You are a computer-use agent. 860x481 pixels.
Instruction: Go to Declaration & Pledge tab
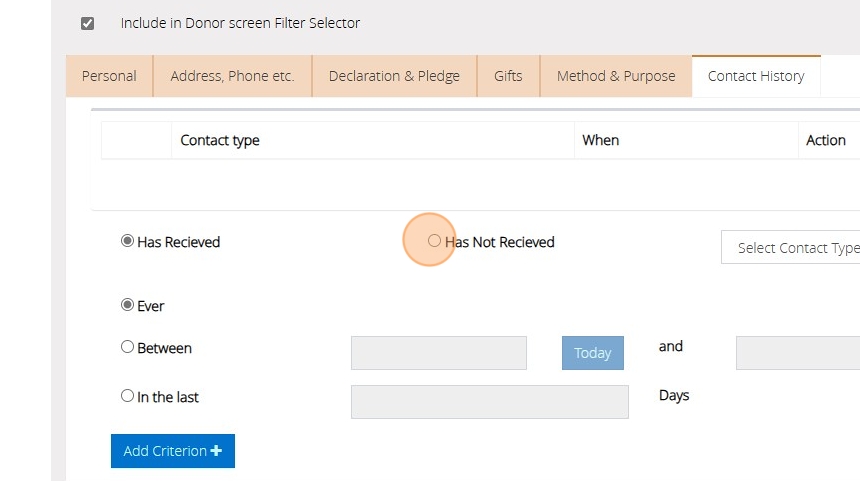point(394,76)
